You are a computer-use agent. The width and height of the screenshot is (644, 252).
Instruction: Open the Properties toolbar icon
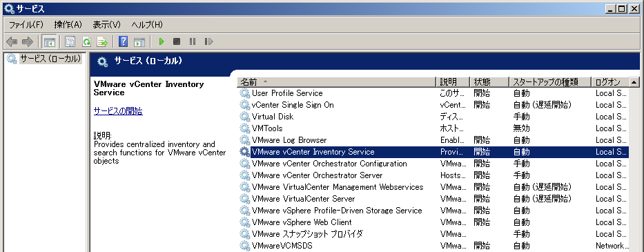pos(70,41)
